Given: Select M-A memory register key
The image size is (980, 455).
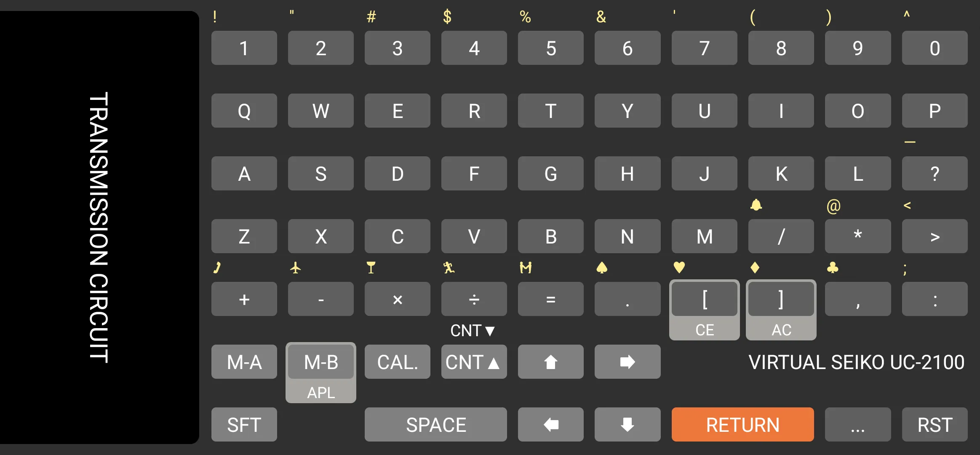Looking at the screenshot, I should (244, 362).
